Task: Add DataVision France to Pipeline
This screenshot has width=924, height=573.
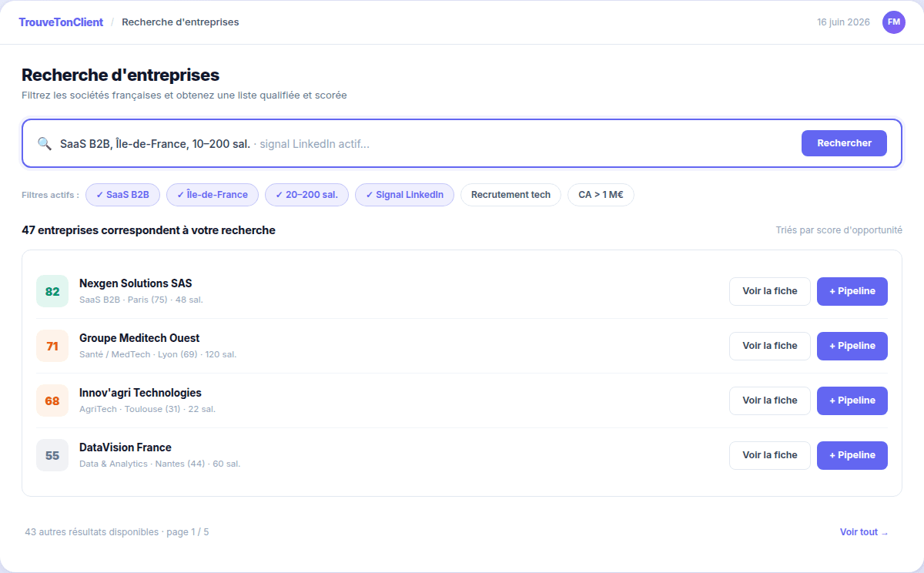Action: coord(852,455)
